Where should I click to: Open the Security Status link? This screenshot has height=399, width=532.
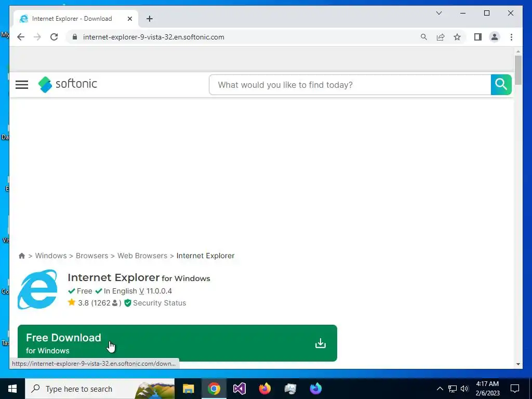(159, 303)
